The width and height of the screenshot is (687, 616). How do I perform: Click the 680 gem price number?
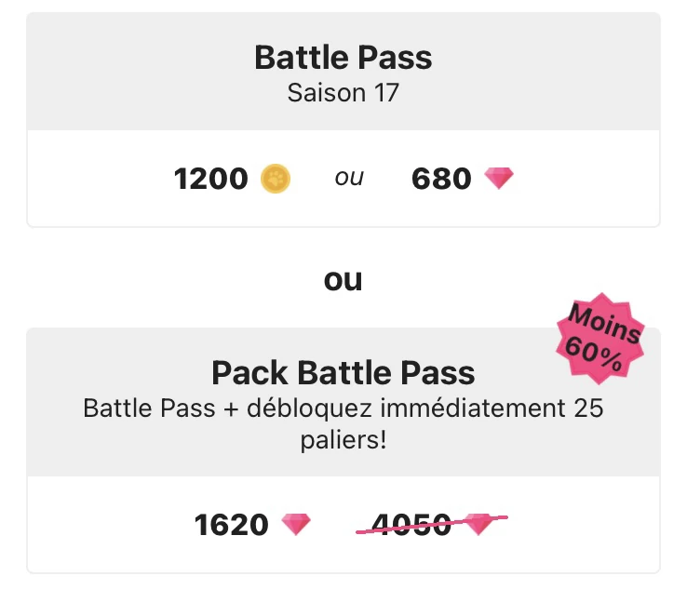tap(441, 178)
